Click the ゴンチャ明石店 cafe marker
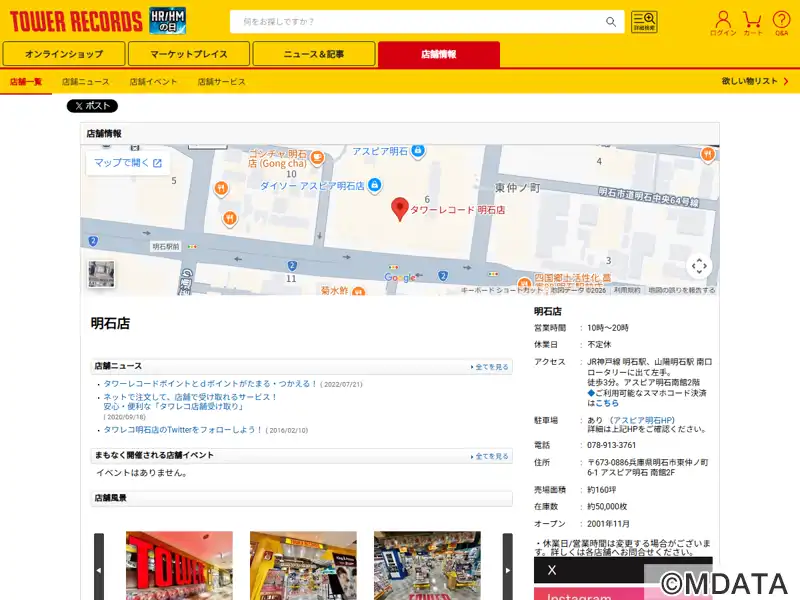Screen dimensions: 800x600 [x=317, y=158]
